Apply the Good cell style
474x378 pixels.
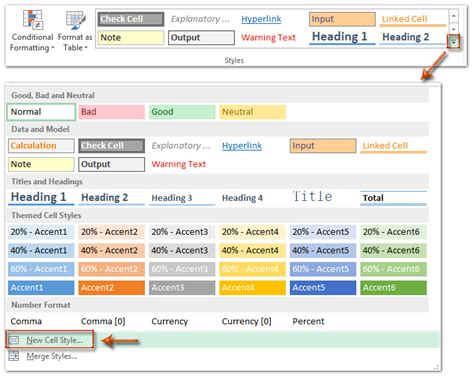pyautogui.click(x=182, y=112)
